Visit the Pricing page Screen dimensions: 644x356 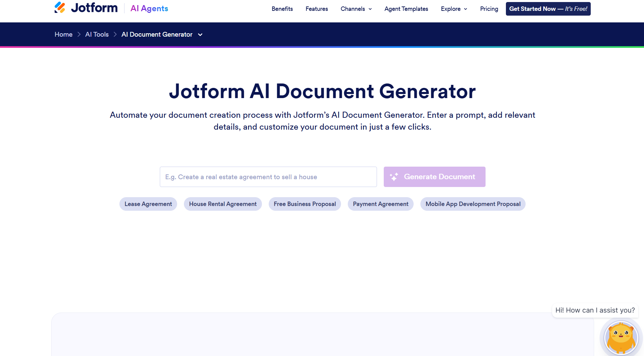click(x=489, y=9)
